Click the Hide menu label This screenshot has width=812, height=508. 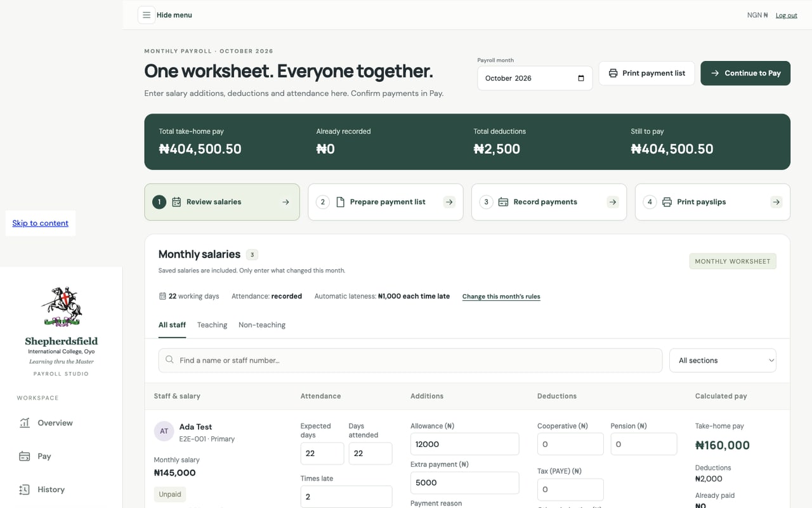tap(174, 15)
